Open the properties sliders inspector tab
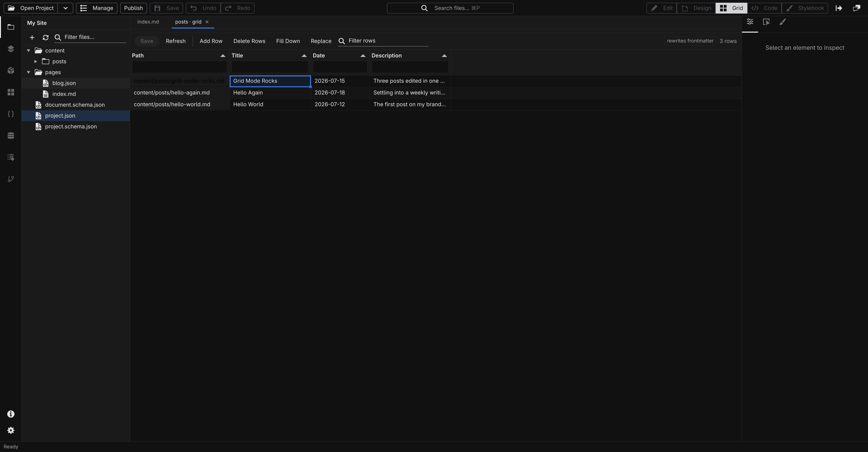The height and width of the screenshot is (452, 868). click(x=750, y=22)
